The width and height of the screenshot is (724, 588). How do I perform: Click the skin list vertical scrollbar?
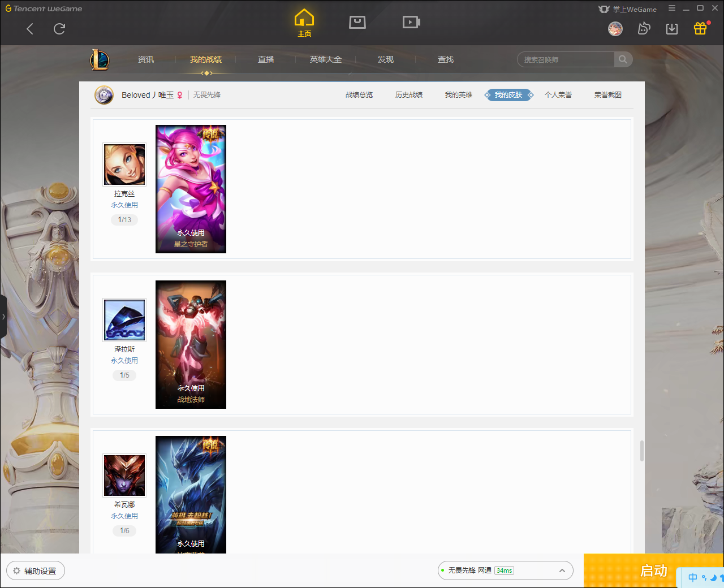point(642,451)
